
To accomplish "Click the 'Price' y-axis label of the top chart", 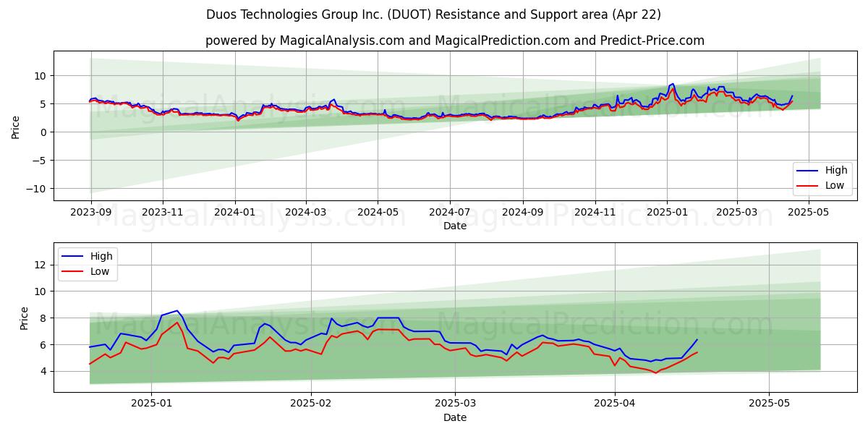I will click(x=15, y=126).
